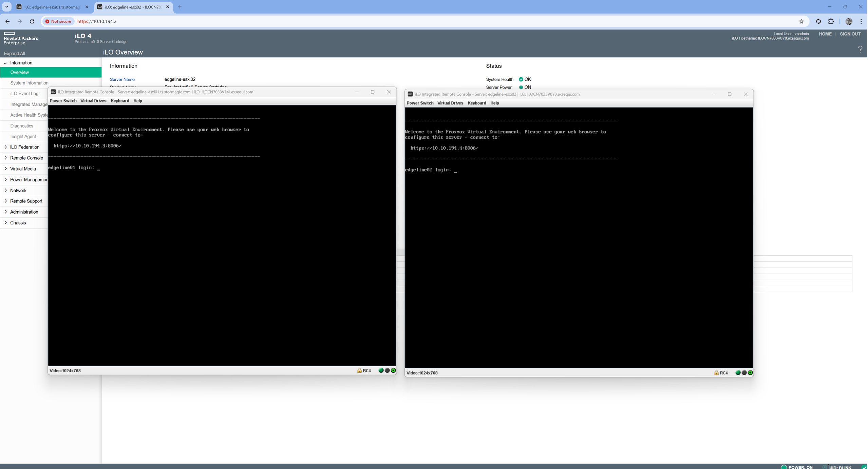Open the tab search dropdown arrow
The image size is (868, 469).
(6, 7)
